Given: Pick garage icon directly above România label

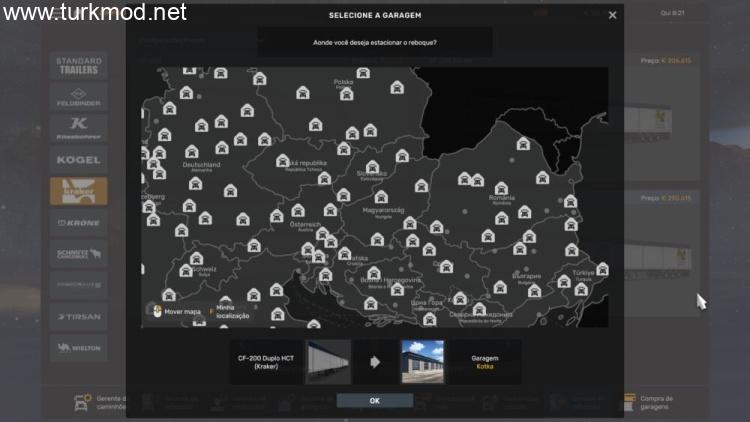Looking at the screenshot, I should (501, 188).
